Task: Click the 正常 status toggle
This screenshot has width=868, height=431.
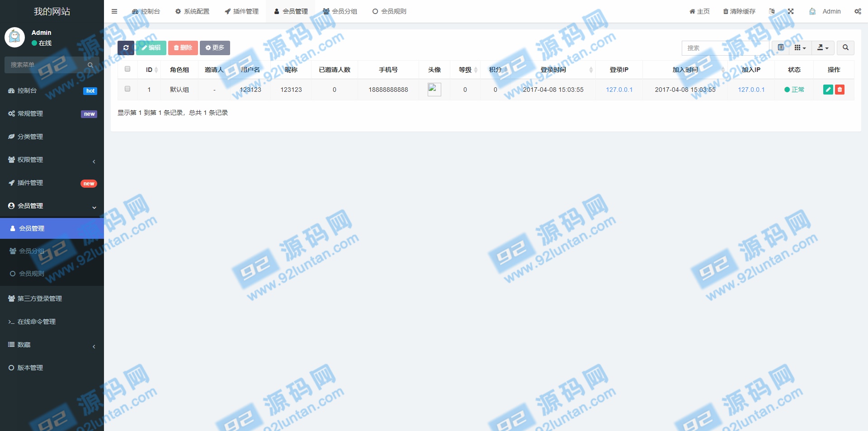Action: point(794,90)
